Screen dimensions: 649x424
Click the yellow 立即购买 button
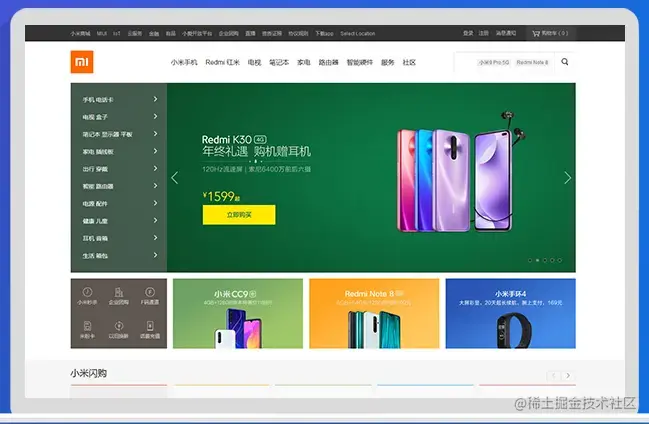239,214
